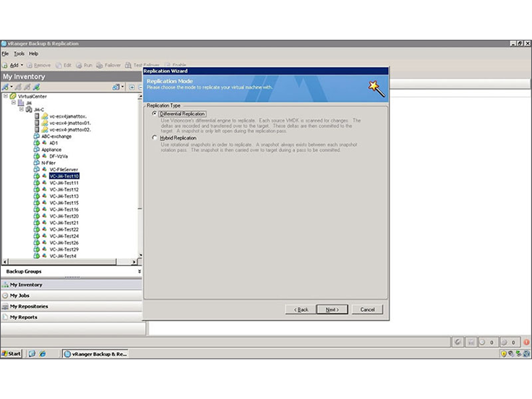Click the Test Failover toolbar icon
532x399 pixels.
pos(128,65)
